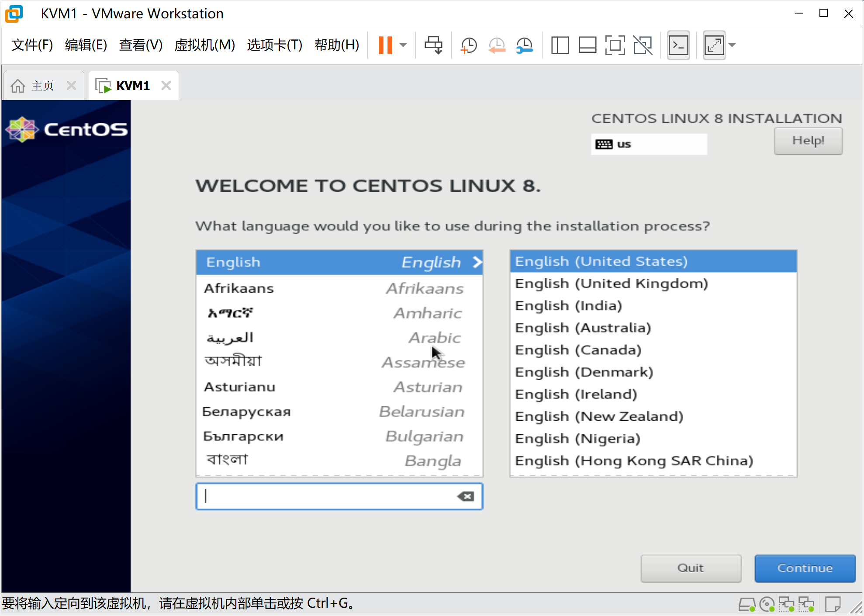Click the message log status icon
The height and width of the screenshot is (616, 864).
[x=833, y=605]
